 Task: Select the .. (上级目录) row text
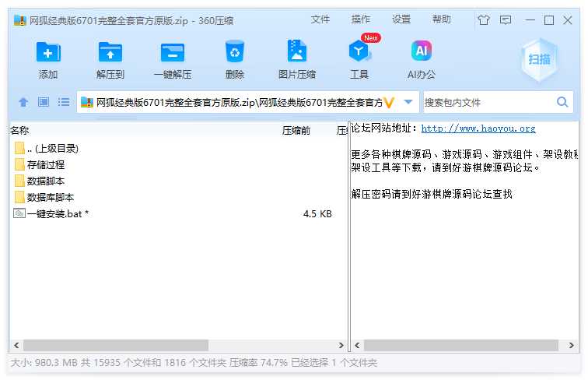(53, 148)
